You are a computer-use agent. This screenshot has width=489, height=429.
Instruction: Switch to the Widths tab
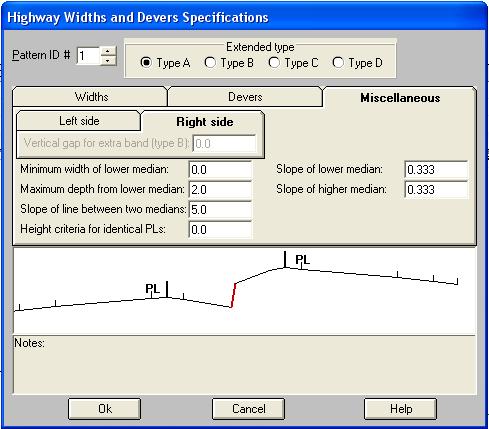pyautogui.click(x=90, y=97)
